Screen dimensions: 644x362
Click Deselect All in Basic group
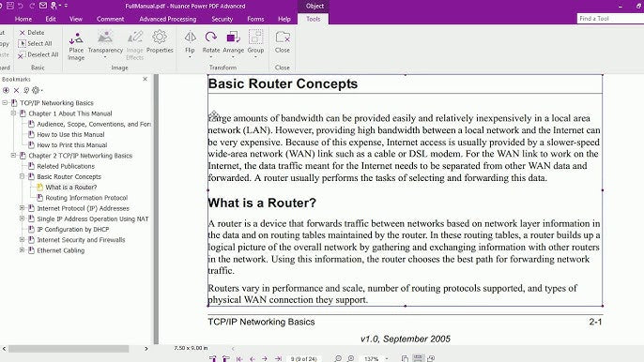(x=38, y=54)
